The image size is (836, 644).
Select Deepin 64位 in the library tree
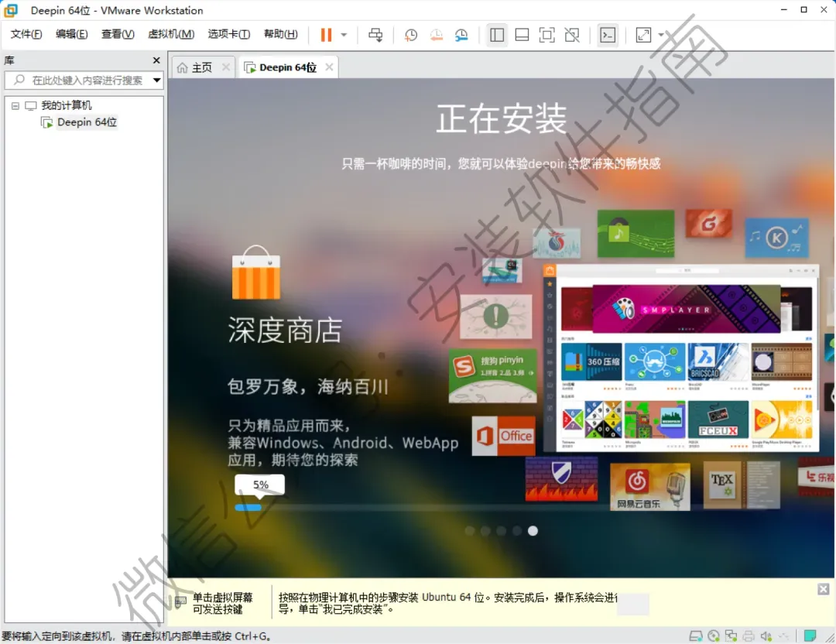pos(87,122)
